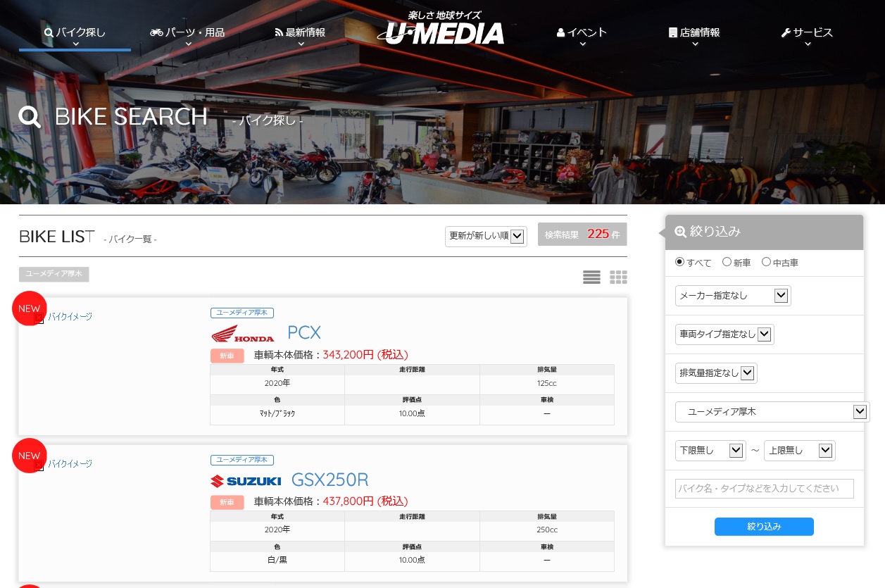This screenshot has height=588, width=885.
Task: Open the 車両タイプ指定なし dropdown
Action: click(724, 334)
